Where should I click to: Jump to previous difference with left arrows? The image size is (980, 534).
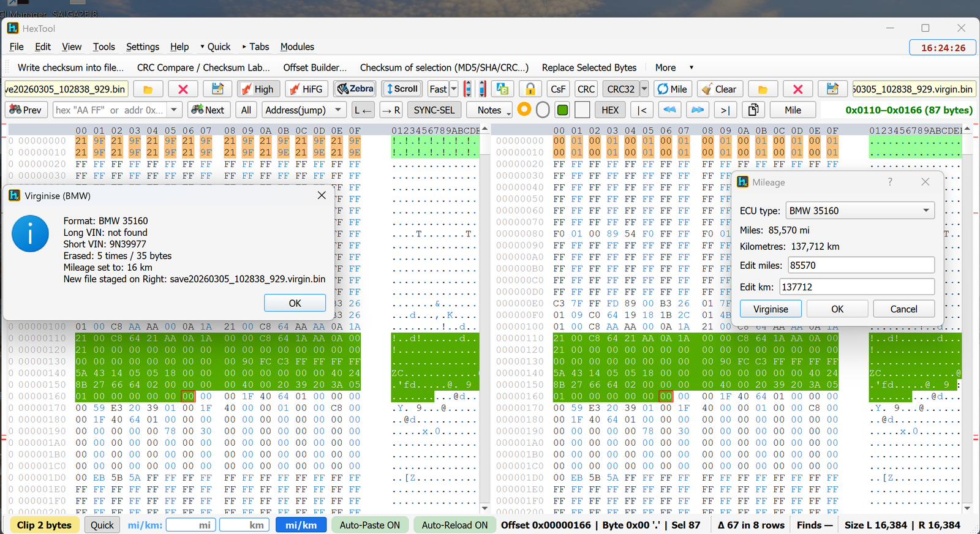[669, 110]
